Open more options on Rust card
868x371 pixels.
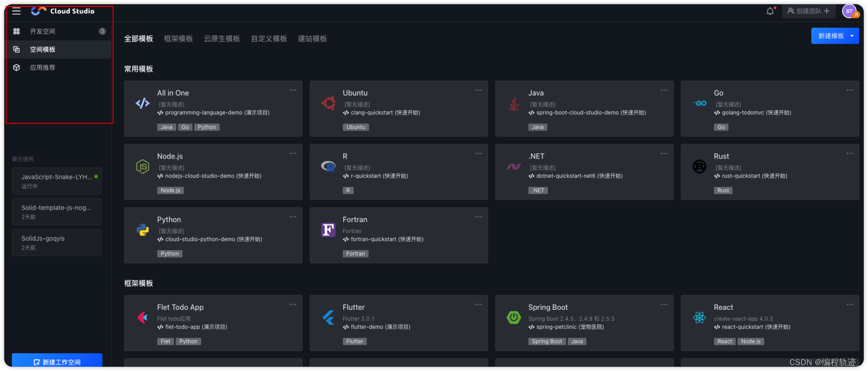click(850, 153)
